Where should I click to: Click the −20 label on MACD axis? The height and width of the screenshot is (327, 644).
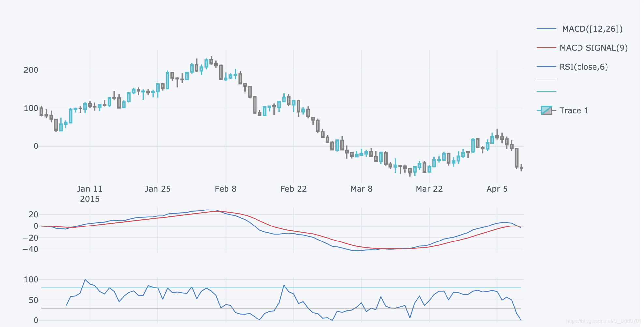point(30,238)
